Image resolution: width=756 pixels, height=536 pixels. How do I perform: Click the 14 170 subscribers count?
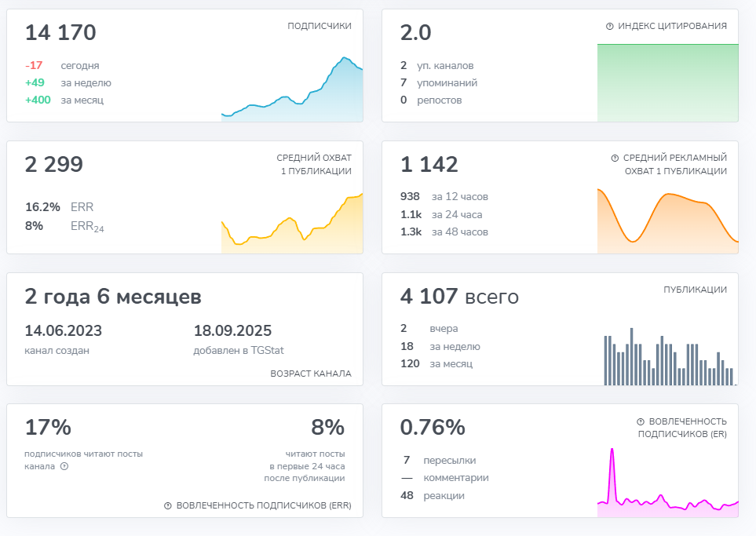coord(60,33)
